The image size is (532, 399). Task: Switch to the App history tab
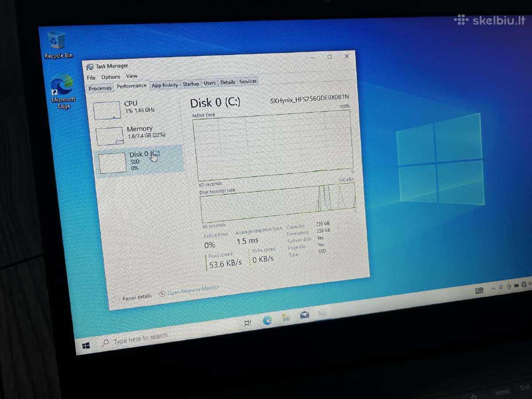[165, 85]
